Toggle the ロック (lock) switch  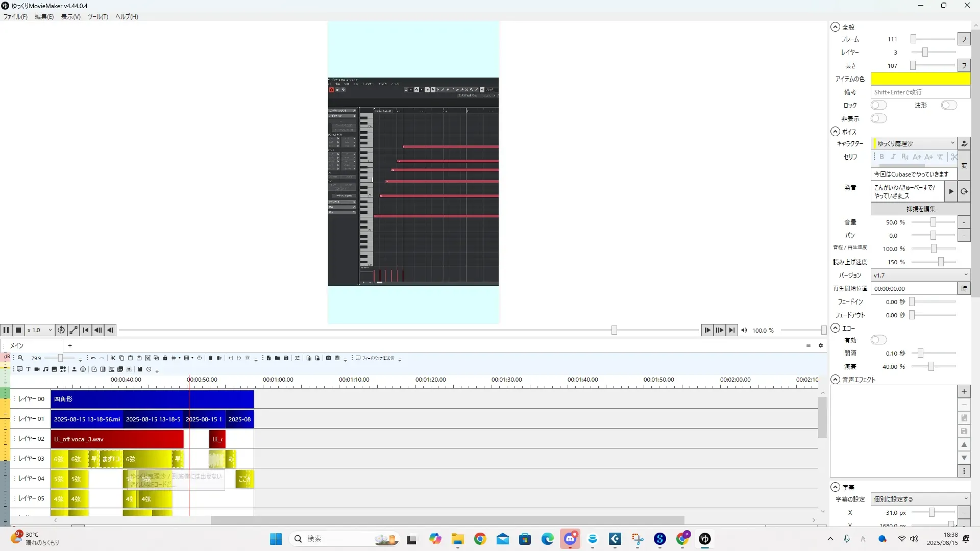coord(878,105)
